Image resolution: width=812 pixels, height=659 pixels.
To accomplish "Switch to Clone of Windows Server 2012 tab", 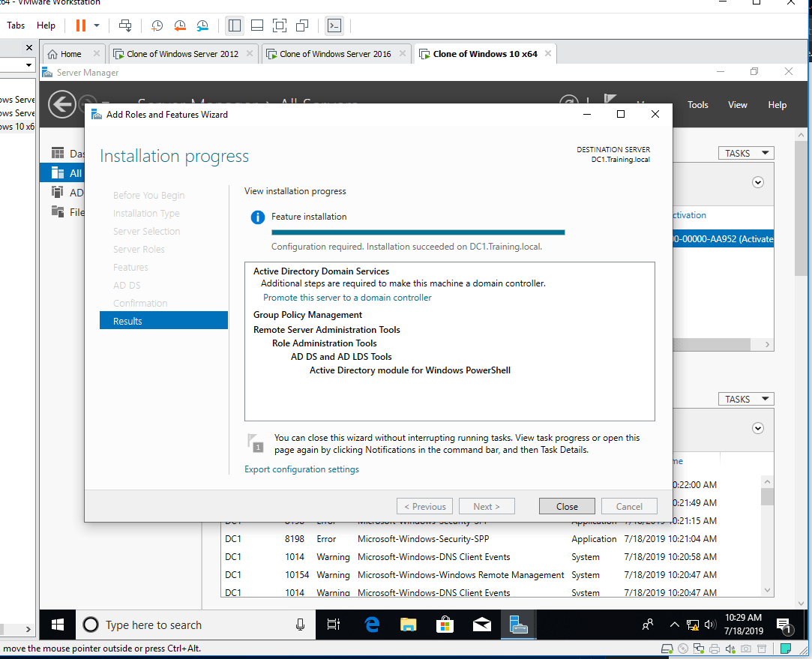I will (182, 54).
